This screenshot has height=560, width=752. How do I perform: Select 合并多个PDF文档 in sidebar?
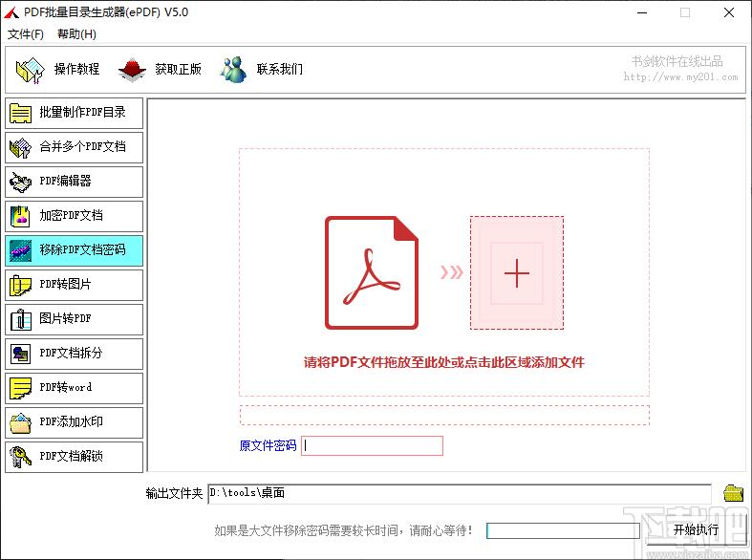pos(75,147)
